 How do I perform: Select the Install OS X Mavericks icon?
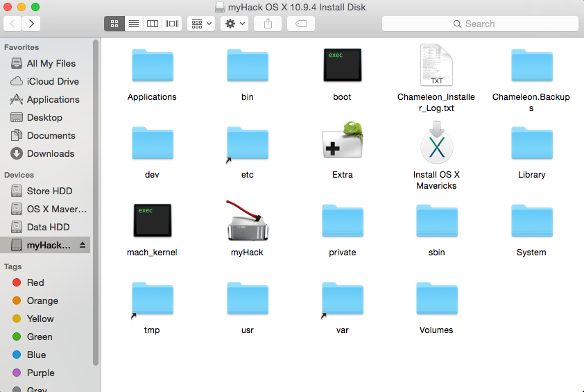pos(436,144)
